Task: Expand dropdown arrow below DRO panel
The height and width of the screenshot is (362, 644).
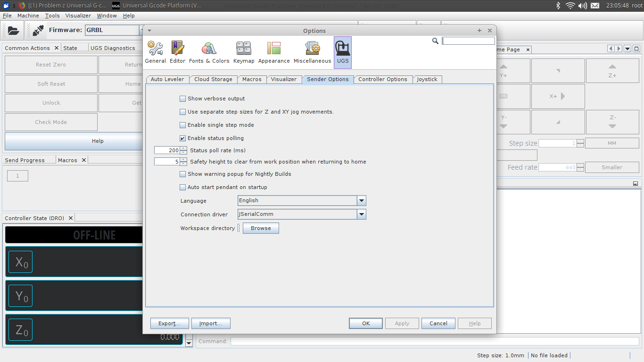Action: (189, 343)
